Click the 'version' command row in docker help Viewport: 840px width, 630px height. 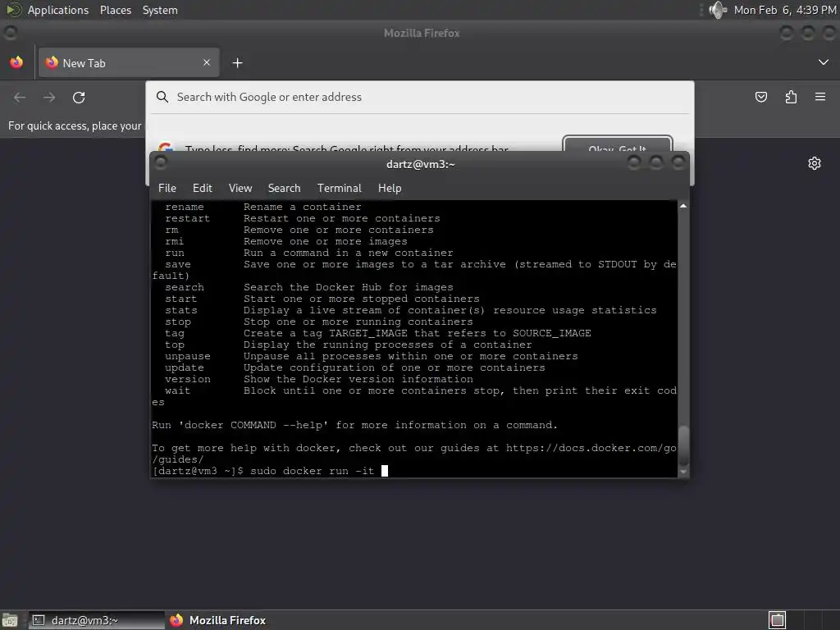tap(319, 379)
